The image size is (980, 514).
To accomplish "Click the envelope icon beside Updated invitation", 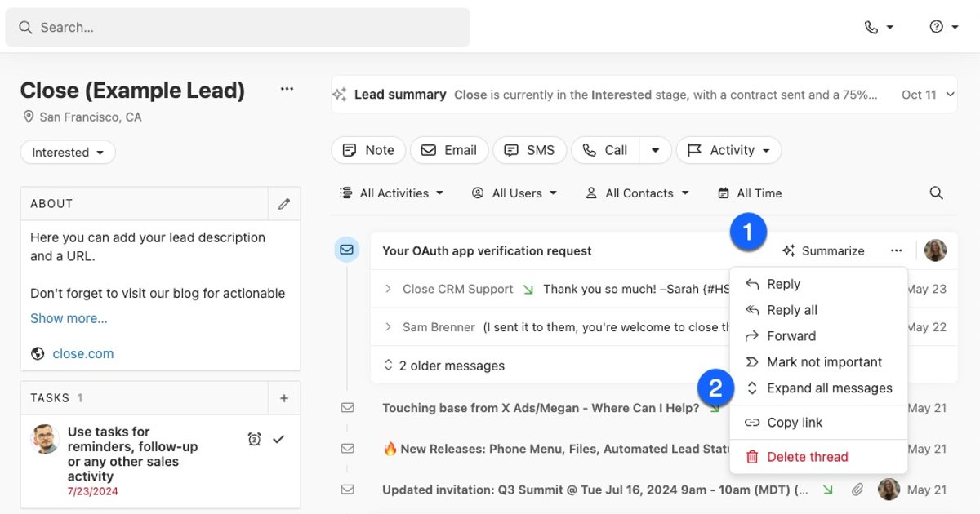I will pyautogui.click(x=347, y=489).
